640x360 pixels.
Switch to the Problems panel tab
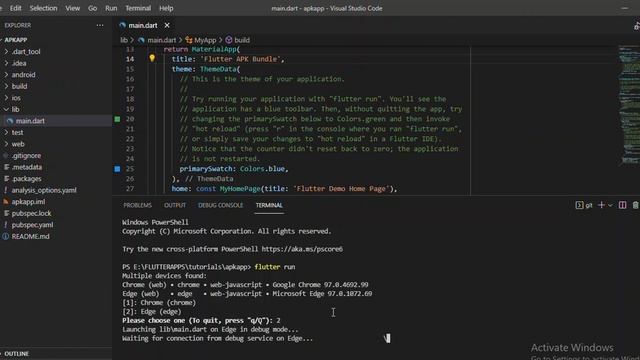(x=138, y=205)
